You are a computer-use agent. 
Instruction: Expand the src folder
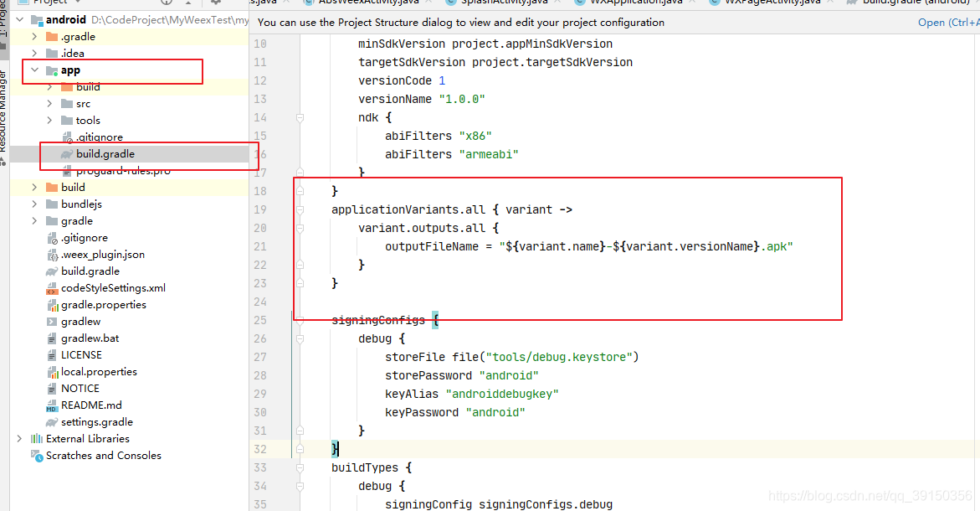click(49, 104)
